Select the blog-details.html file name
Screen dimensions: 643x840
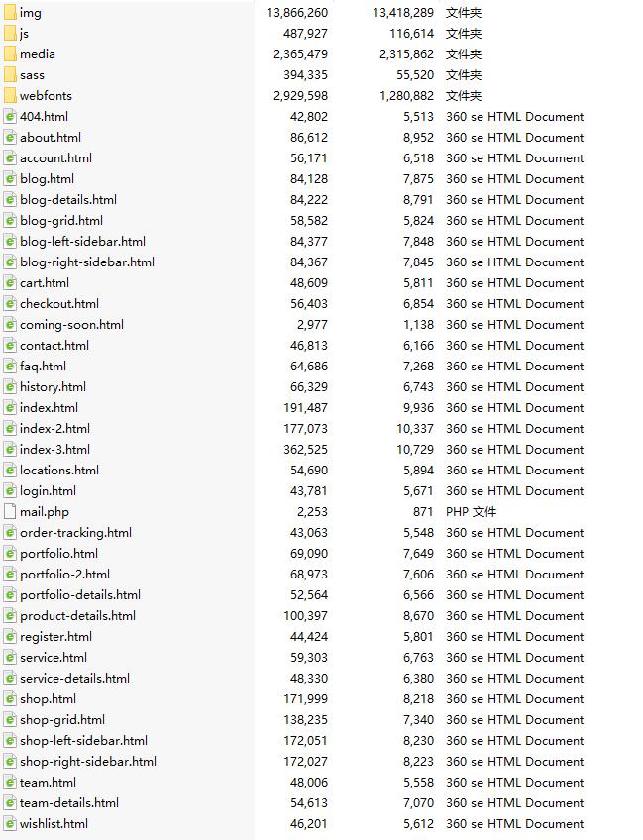pos(68,200)
